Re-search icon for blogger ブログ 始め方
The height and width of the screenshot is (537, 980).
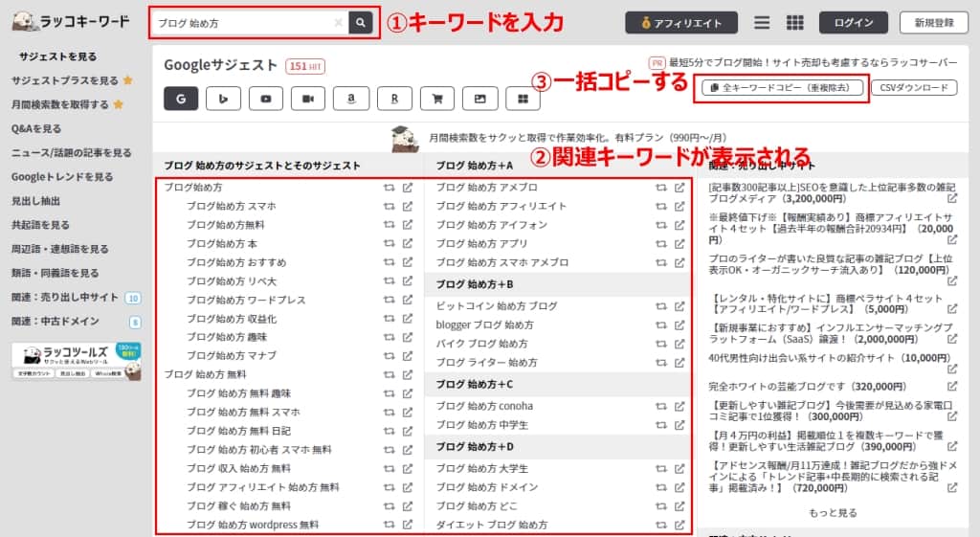660,325
